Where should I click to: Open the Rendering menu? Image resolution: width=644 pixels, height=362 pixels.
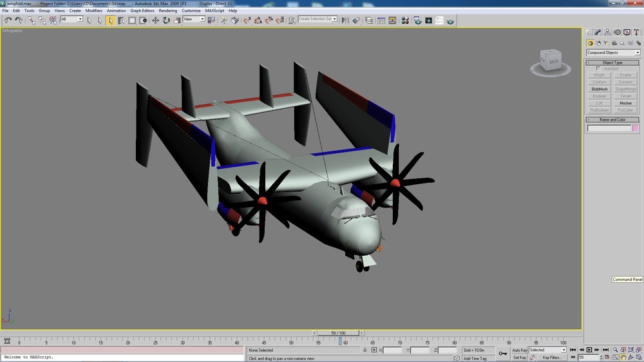click(x=167, y=11)
